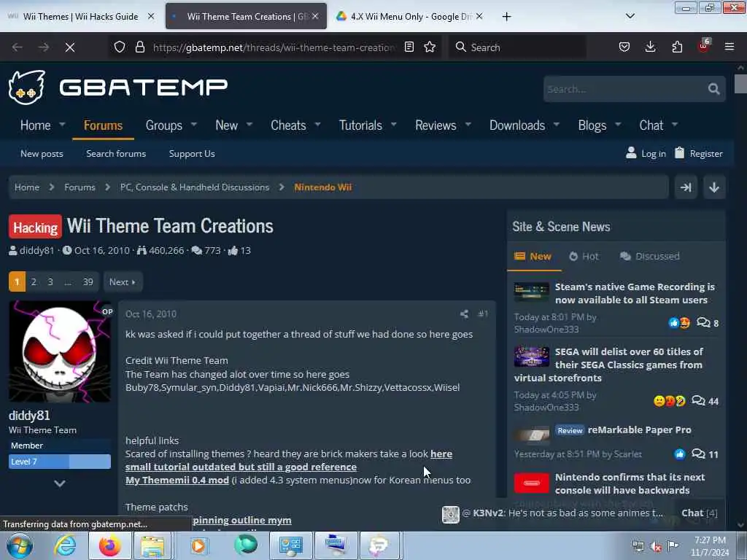Expand the Home nav dropdown arrow
The width and height of the screenshot is (747, 560).
pos(62,125)
